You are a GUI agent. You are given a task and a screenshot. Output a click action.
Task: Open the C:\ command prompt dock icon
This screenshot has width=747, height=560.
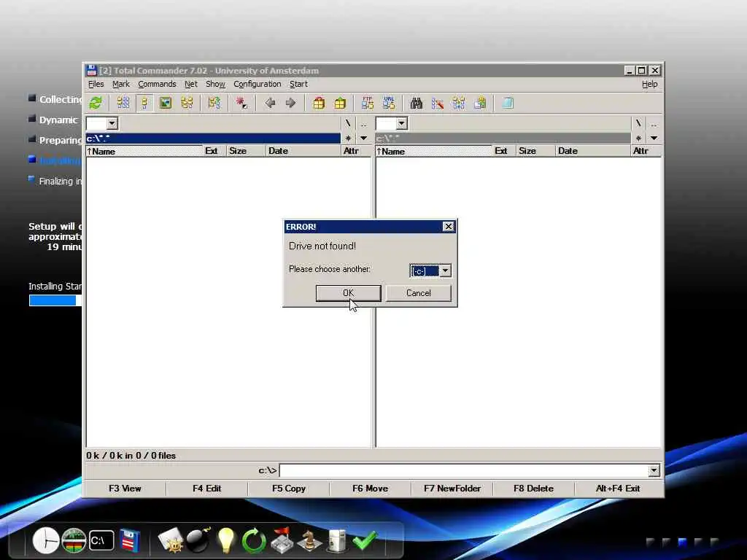click(x=101, y=540)
